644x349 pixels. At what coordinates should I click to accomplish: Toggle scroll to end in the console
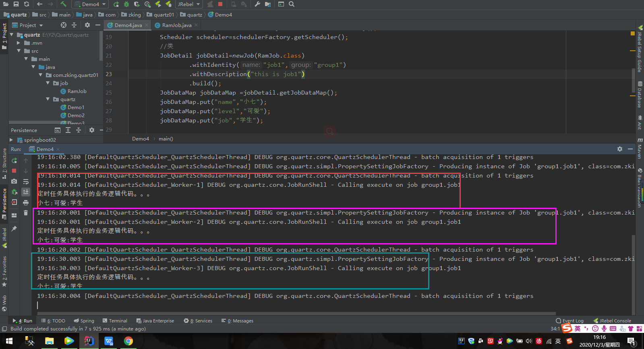[x=26, y=192]
